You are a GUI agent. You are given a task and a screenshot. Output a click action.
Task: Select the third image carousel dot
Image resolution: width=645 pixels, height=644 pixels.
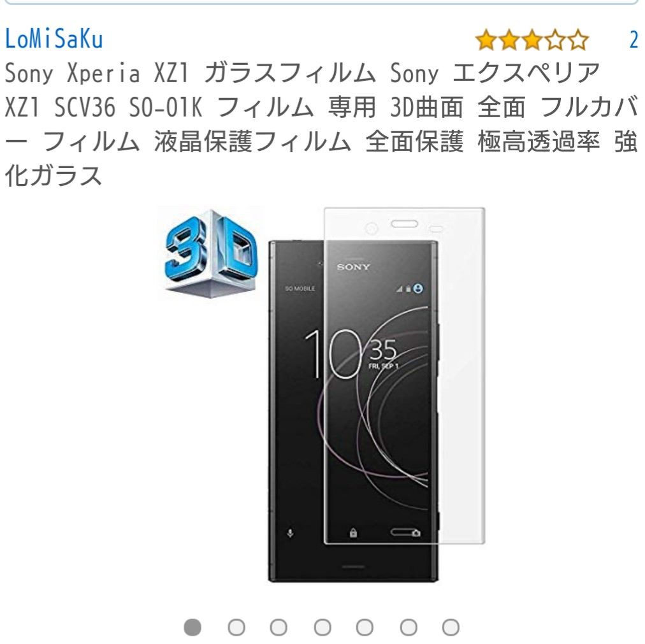(x=279, y=627)
